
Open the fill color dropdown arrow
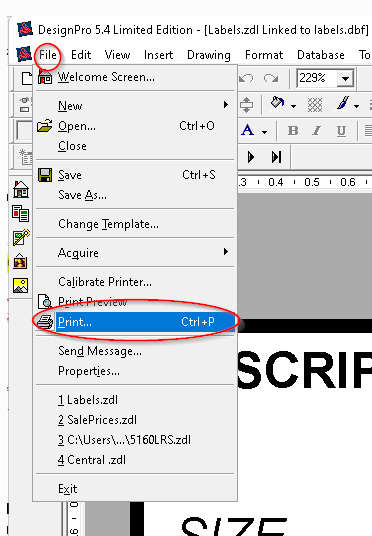point(293,106)
